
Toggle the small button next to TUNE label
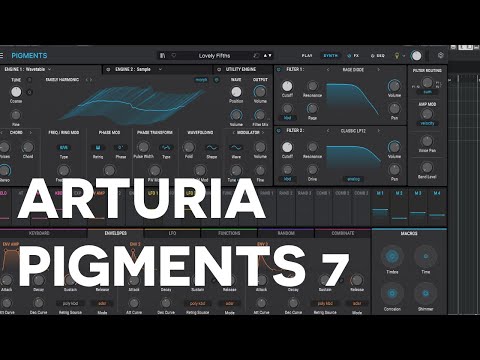[x=29, y=80]
